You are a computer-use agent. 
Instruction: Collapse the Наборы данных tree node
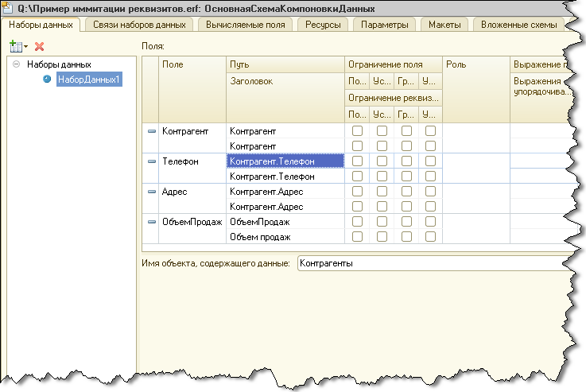pos(16,64)
